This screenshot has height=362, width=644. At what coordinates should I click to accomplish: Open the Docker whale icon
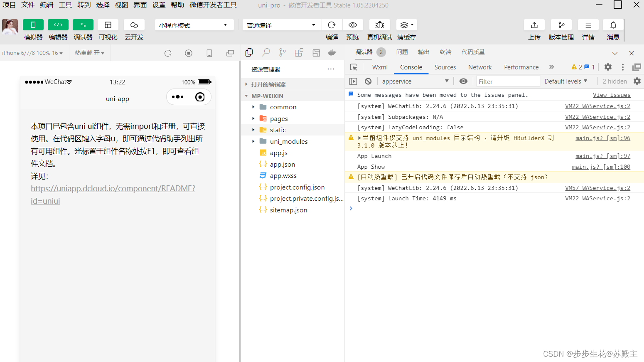[x=332, y=53]
